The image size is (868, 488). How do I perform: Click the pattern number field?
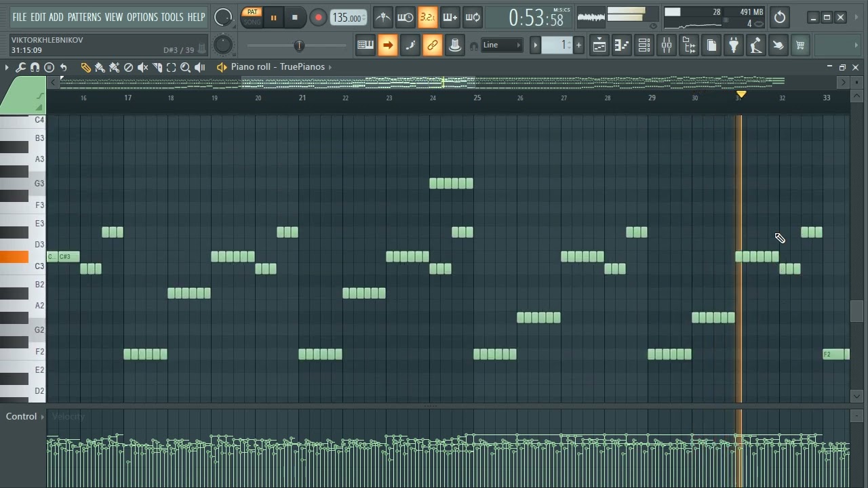pos(557,45)
